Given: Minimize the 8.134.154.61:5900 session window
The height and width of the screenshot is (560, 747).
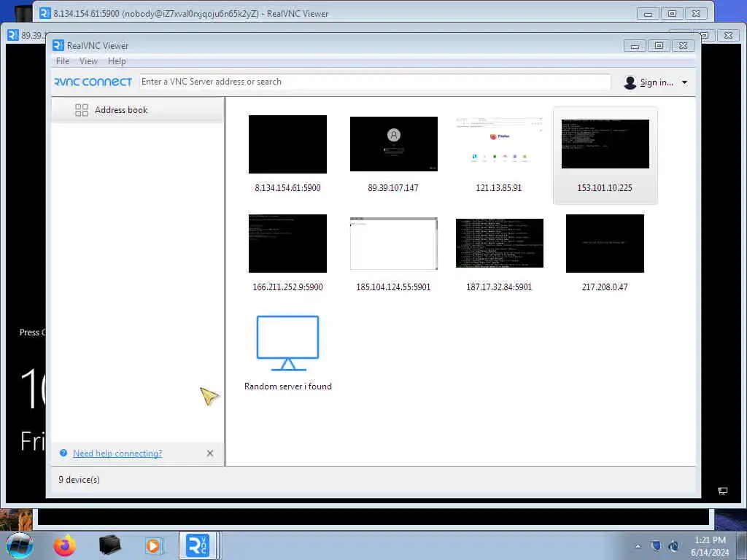Looking at the screenshot, I should point(648,14).
